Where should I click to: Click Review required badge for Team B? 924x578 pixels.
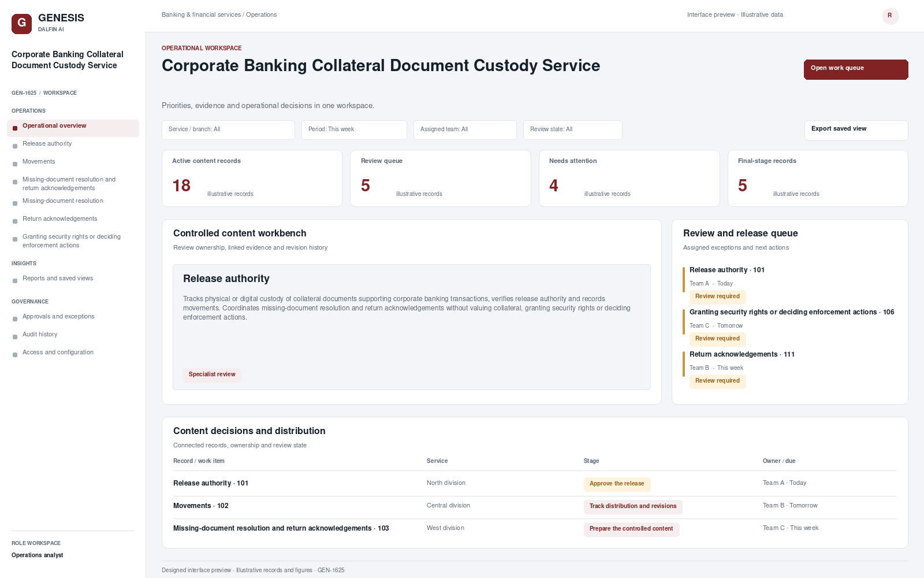717,381
